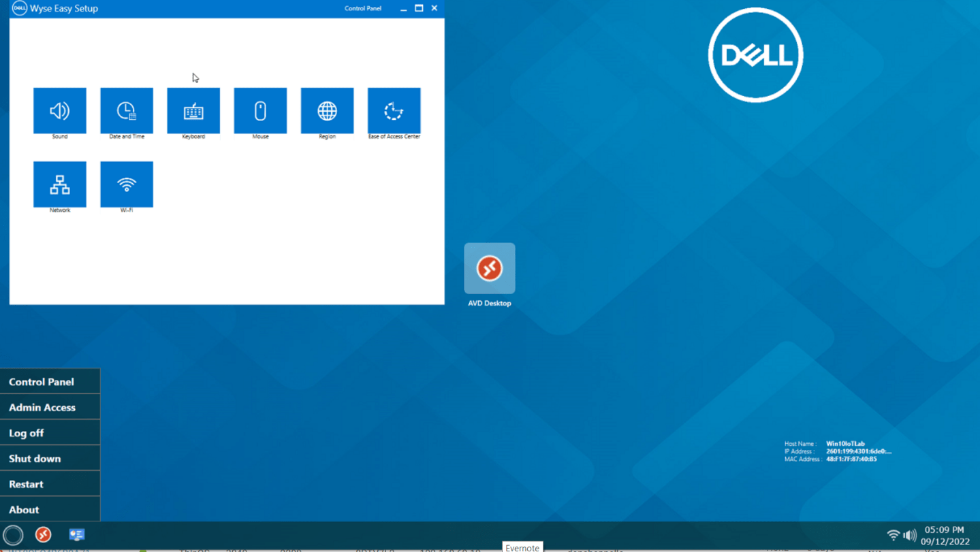
Task: Open the Remote Desktop taskbar icon
Action: 43,535
